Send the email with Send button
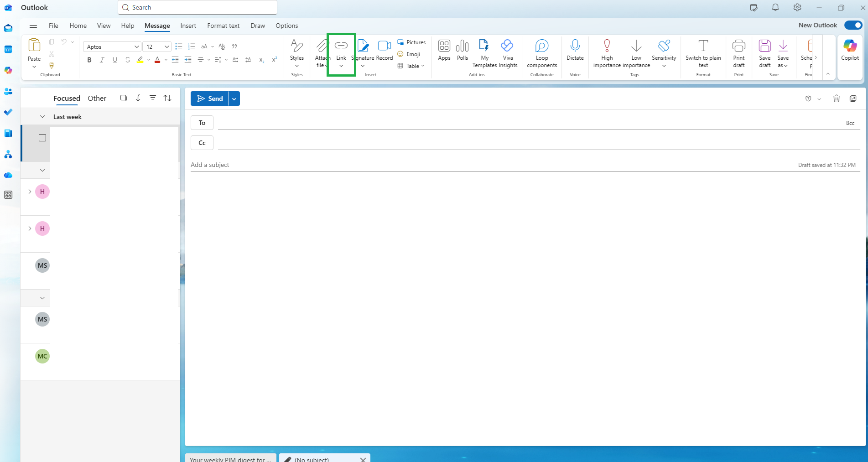Image resolution: width=868 pixels, height=462 pixels. point(210,99)
